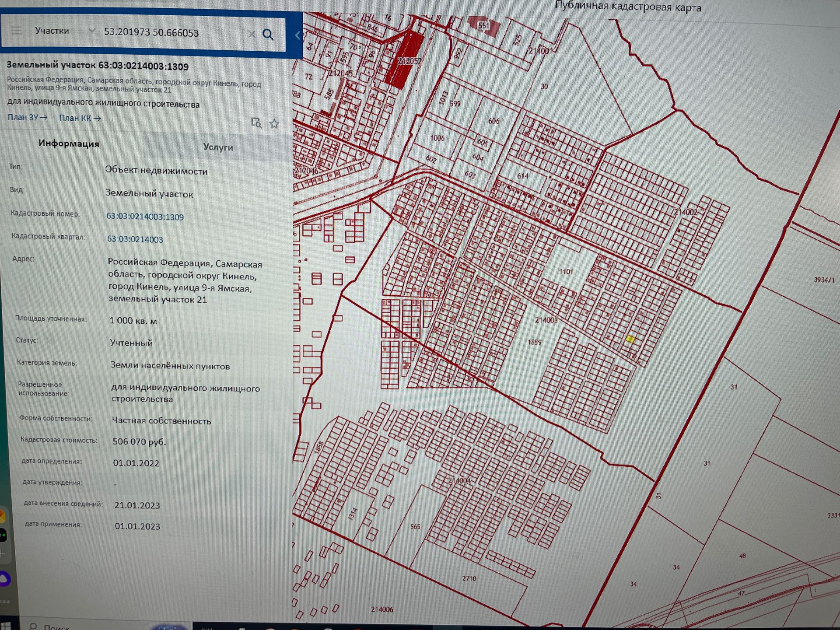Screen dimensions: 840x630
Task: Open cadastral quarter 63:03:0214003 link
Action: (x=135, y=239)
